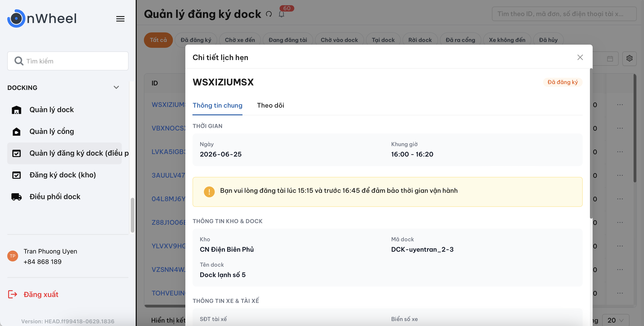The width and height of the screenshot is (644, 326).
Task: Focus the Tìm kiếm sidebar search field
Action: click(x=68, y=61)
